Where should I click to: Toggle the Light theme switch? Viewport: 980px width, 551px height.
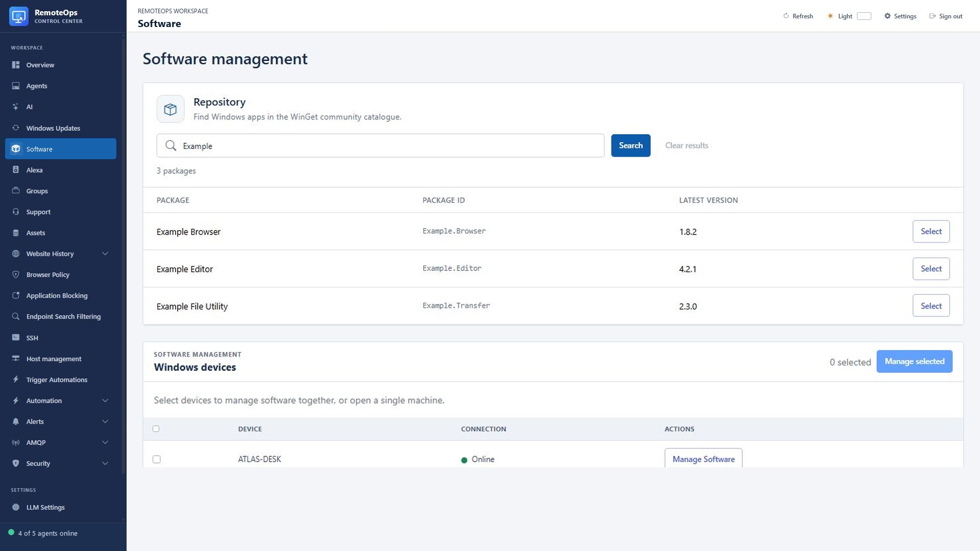point(864,16)
